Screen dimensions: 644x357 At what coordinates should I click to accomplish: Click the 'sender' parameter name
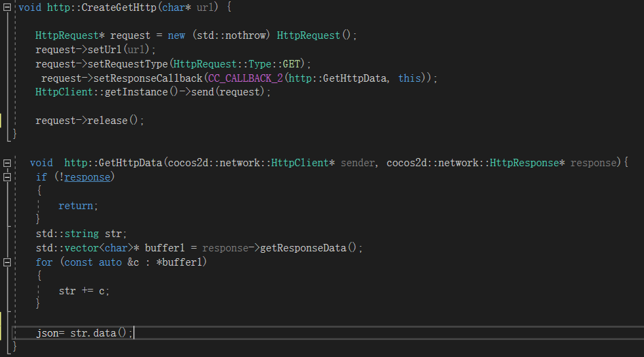click(357, 163)
